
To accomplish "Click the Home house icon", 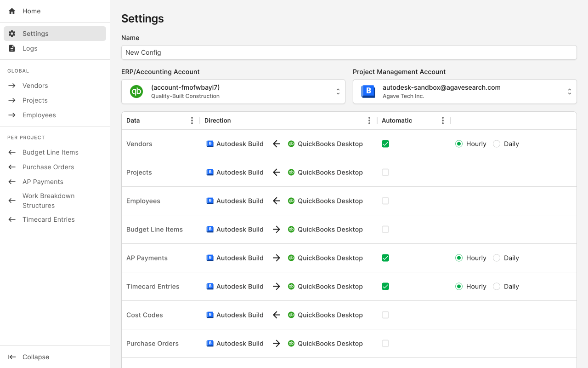I will tap(12, 11).
